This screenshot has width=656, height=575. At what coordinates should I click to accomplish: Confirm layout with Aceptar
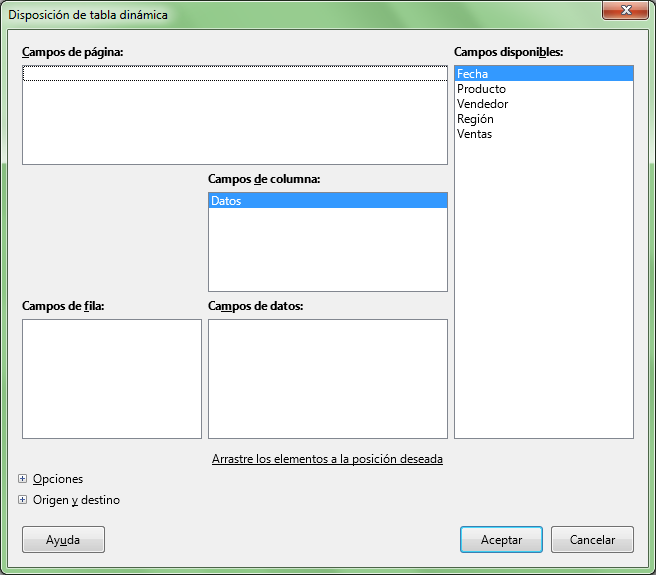pos(501,539)
